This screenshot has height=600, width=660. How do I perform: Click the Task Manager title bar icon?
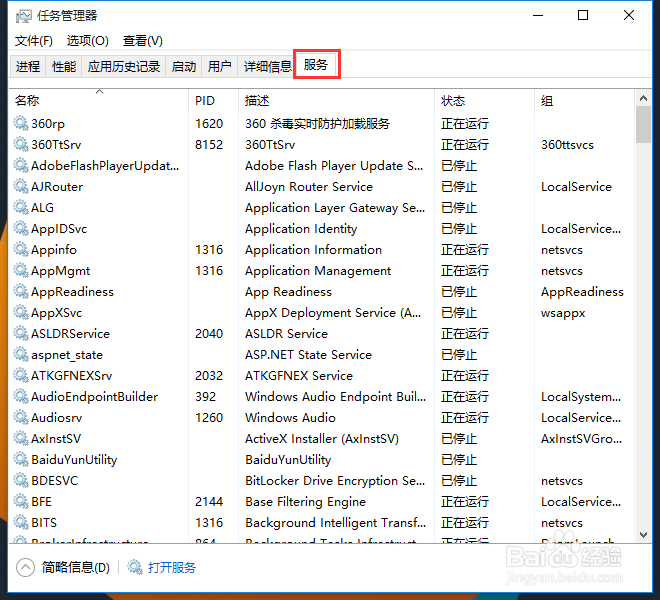pyautogui.click(x=24, y=16)
